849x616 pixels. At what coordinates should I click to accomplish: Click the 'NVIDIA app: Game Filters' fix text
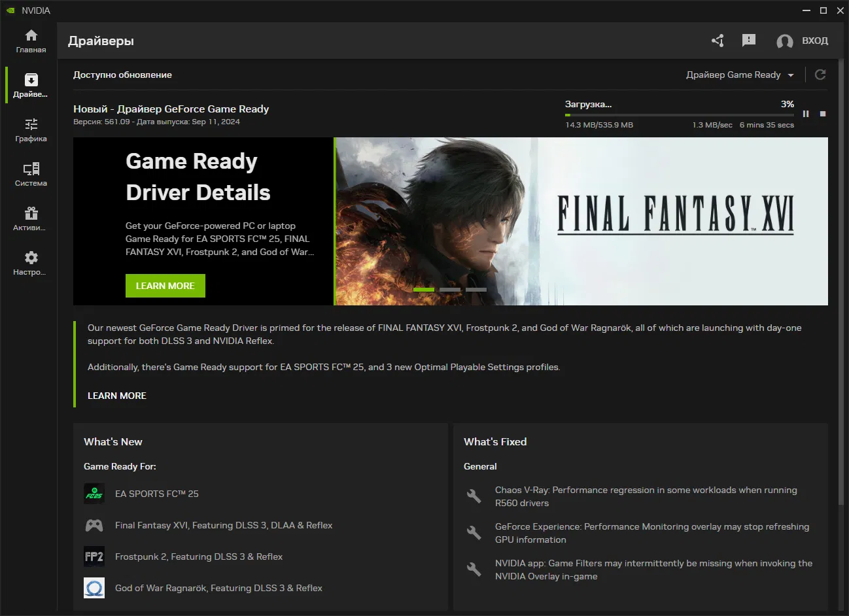point(654,570)
